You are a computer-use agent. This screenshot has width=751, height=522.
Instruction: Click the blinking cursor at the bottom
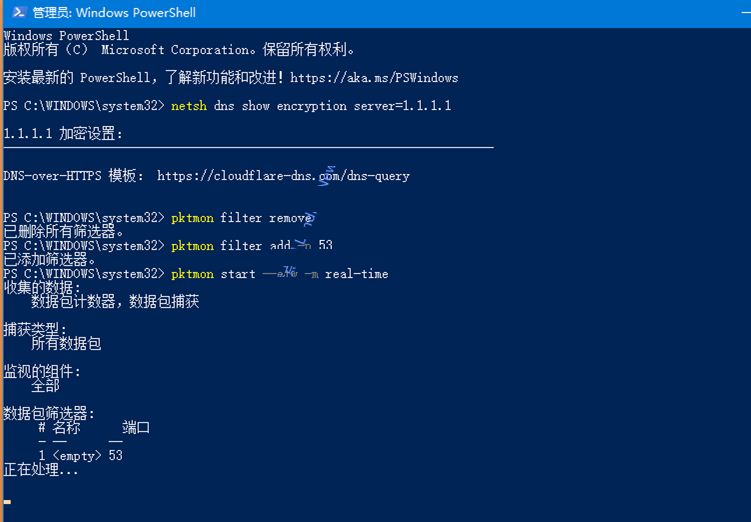(x=7, y=502)
